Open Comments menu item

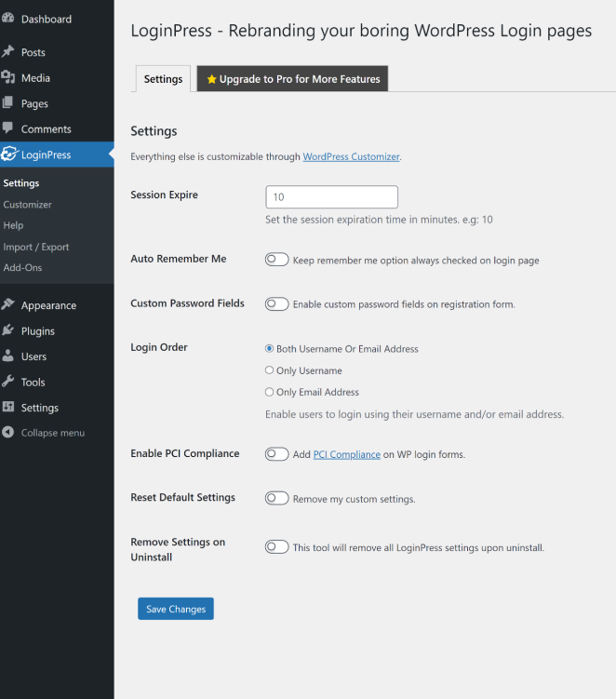click(57, 128)
